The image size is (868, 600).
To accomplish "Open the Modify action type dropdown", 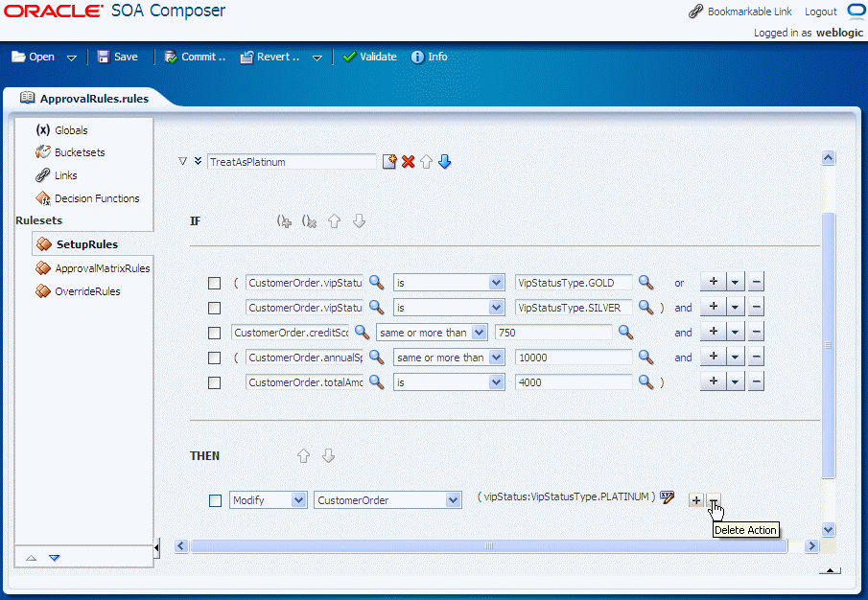I will click(298, 500).
